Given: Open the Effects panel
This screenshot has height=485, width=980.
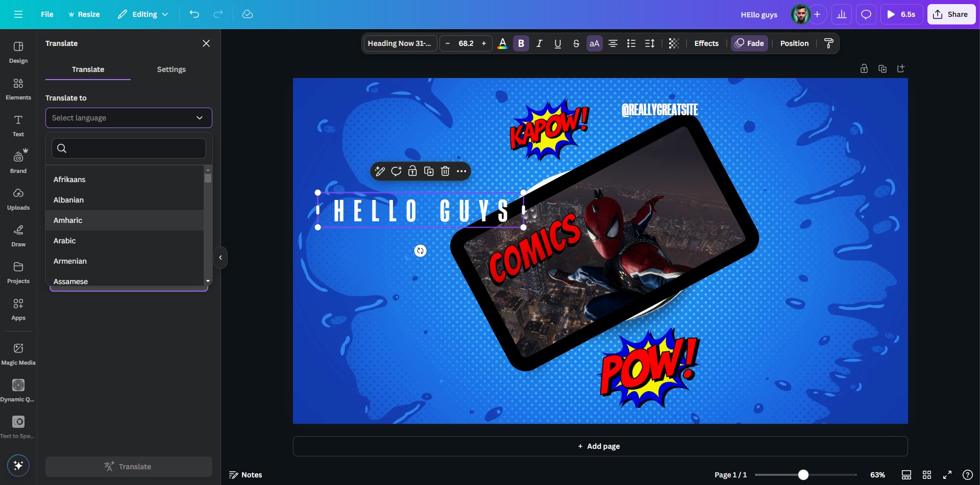Looking at the screenshot, I should [706, 43].
